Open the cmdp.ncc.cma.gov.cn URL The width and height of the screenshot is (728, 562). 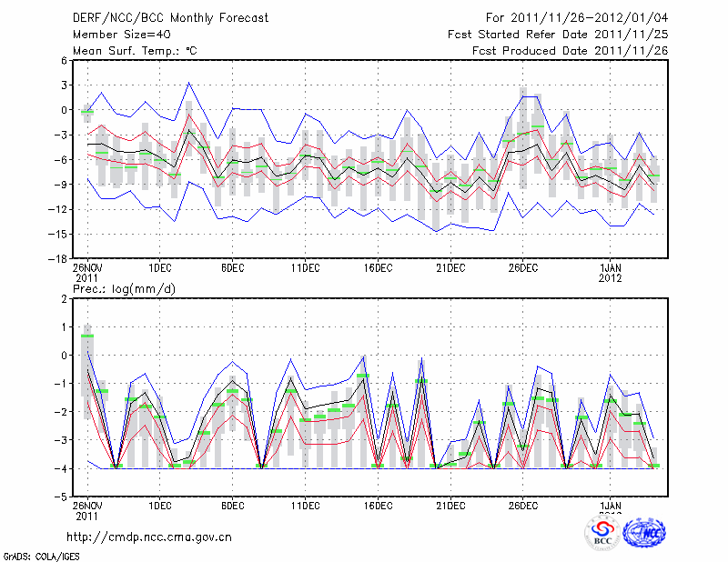(x=150, y=537)
